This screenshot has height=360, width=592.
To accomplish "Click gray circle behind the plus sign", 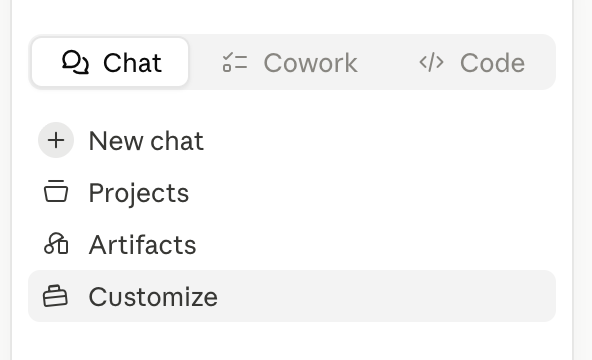I will coord(56,140).
